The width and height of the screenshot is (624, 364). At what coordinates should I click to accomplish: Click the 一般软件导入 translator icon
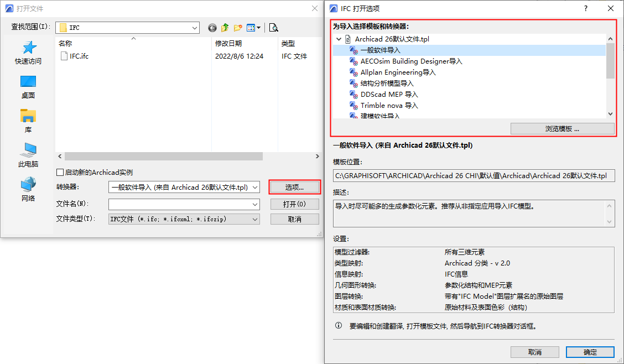(353, 50)
